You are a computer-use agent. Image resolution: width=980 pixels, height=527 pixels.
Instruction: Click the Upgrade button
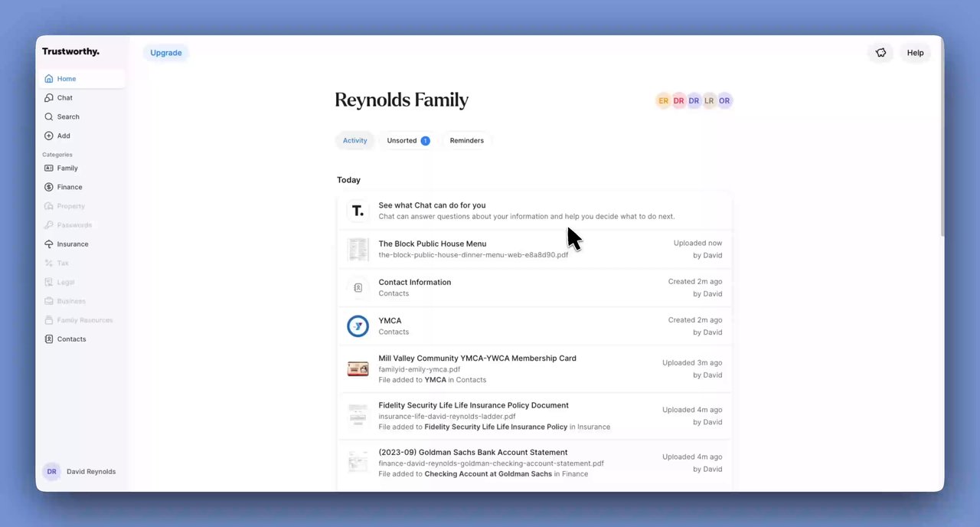point(166,53)
